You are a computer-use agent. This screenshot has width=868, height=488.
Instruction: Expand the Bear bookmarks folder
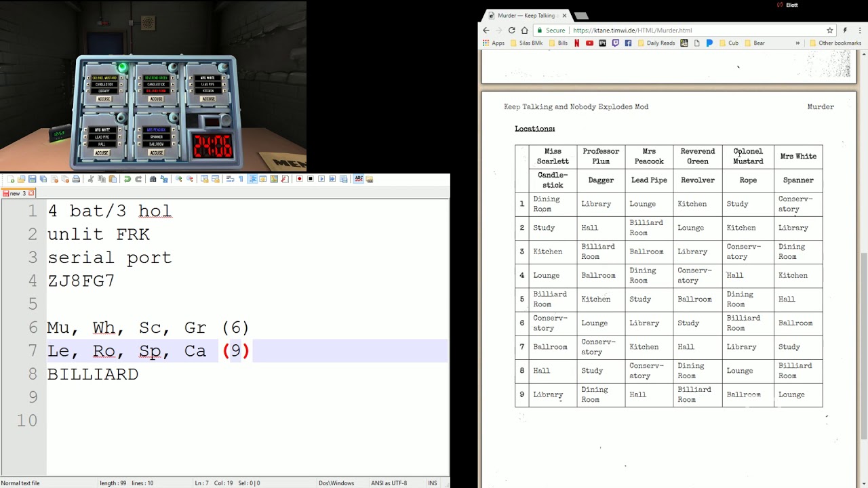[x=754, y=43]
